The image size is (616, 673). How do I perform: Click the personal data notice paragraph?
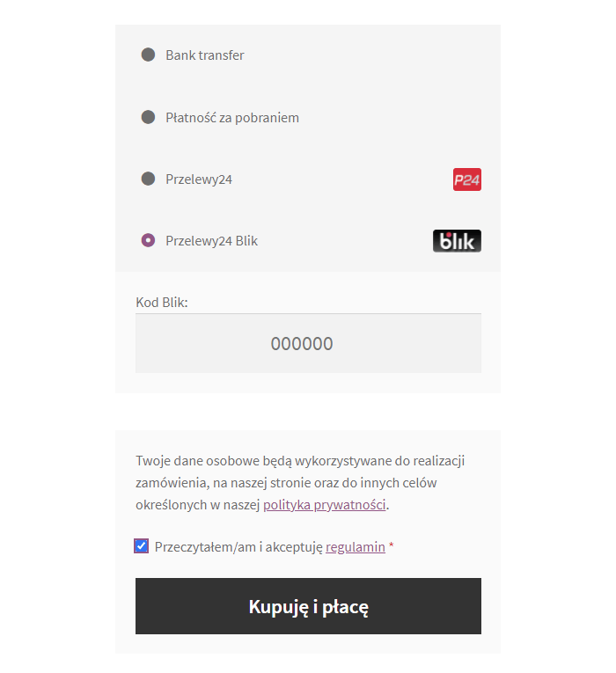[x=300, y=483]
